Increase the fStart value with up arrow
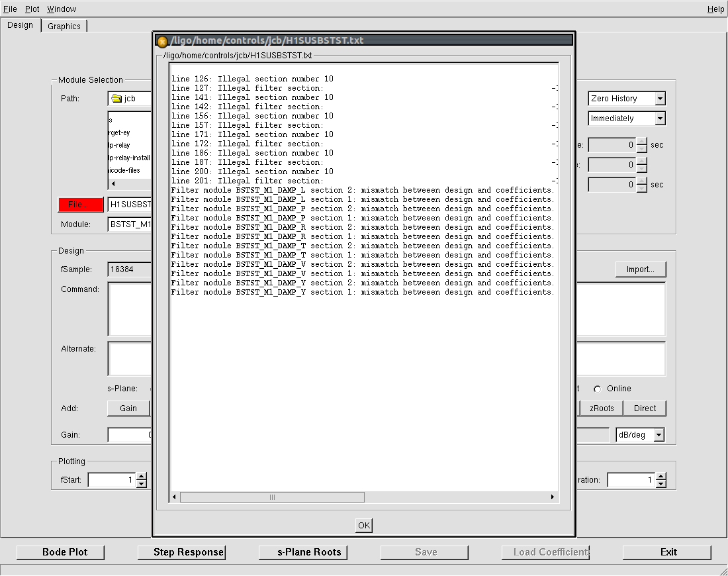This screenshot has height=576, width=728. tap(142, 476)
